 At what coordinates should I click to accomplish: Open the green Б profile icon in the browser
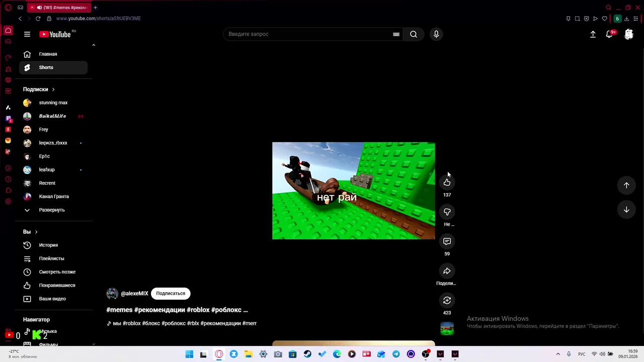pos(617,19)
